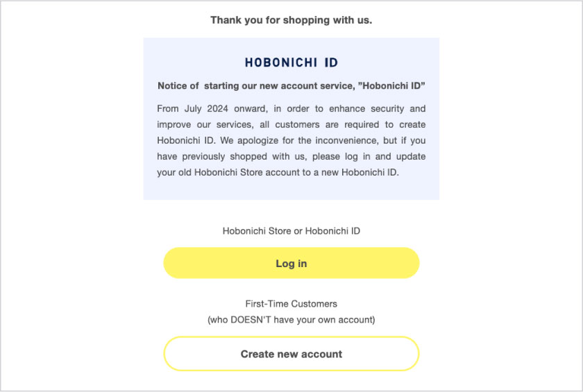The width and height of the screenshot is (583, 392).
Task: Click the word "Notice" starting the bold title
Action: click(173, 86)
